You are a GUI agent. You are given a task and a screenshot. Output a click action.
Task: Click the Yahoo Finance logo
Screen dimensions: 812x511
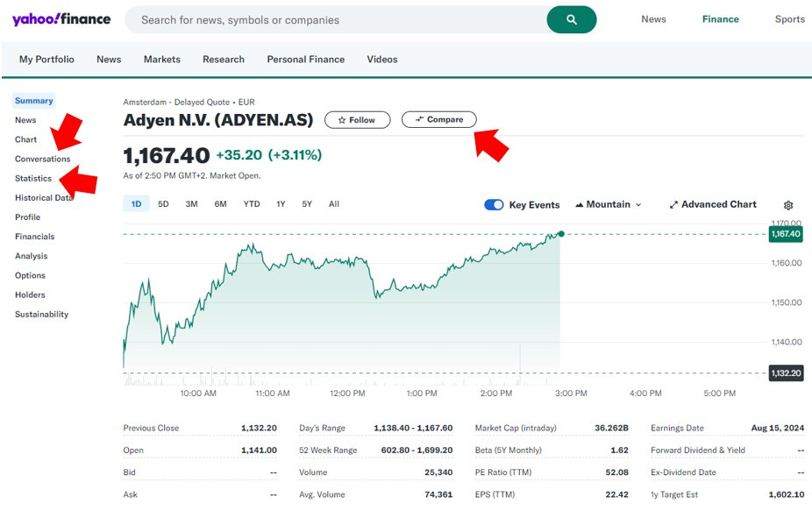tap(61, 19)
